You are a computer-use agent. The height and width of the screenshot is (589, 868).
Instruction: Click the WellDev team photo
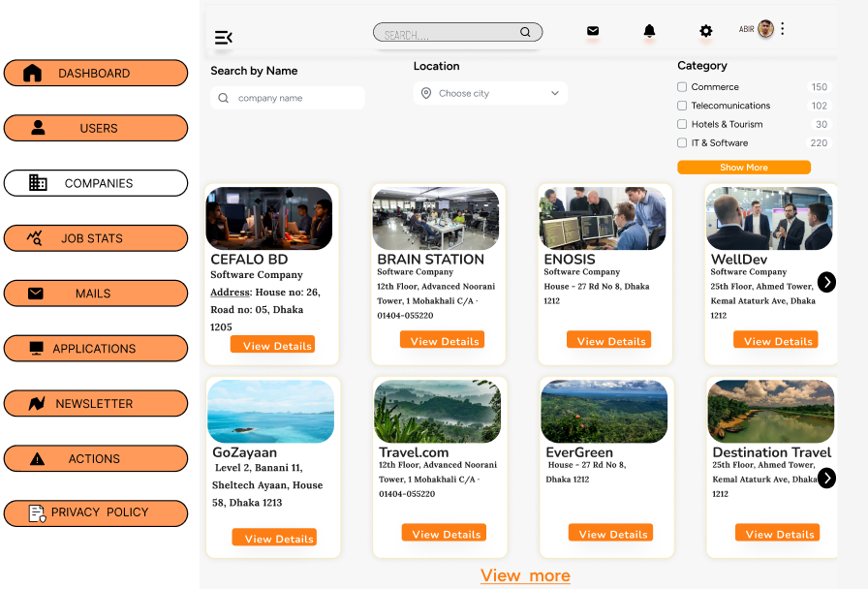(769, 218)
